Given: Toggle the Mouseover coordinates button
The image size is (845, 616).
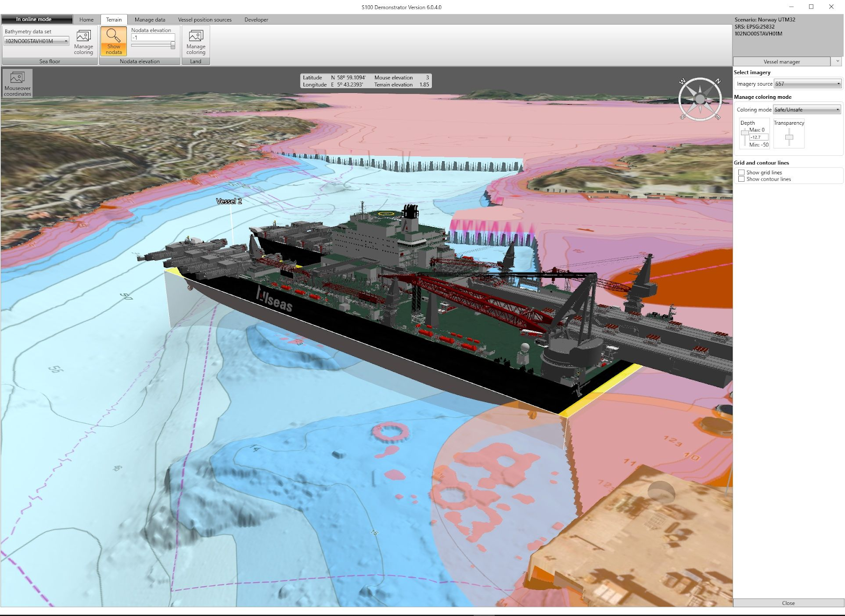Looking at the screenshot, I should [x=17, y=83].
